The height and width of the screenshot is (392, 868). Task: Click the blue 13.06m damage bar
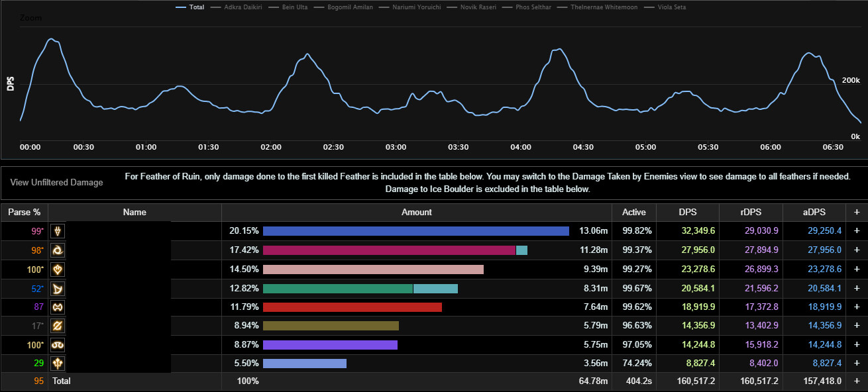pos(415,231)
